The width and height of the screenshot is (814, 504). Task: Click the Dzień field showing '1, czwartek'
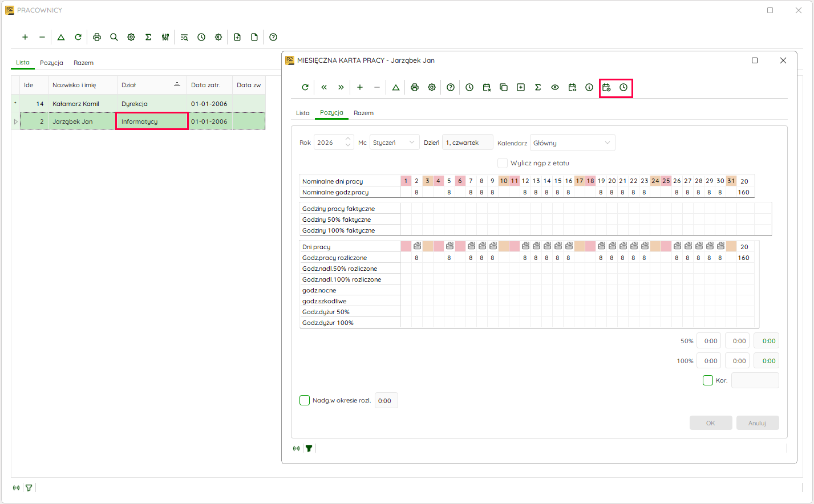tap(468, 143)
